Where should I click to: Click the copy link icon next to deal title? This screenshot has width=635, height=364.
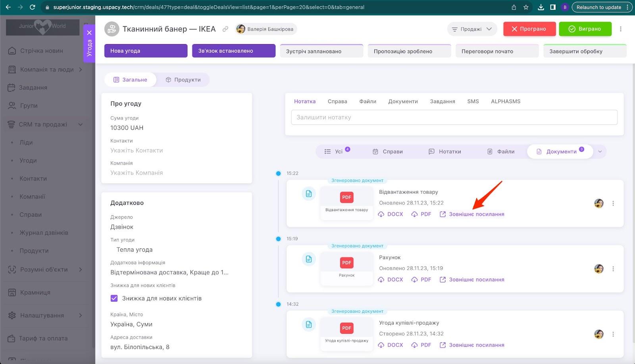[225, 29]
